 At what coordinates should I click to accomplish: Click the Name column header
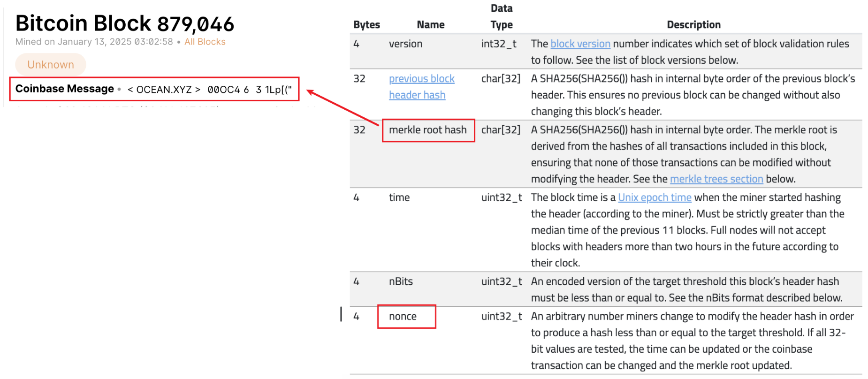point(430,25)
